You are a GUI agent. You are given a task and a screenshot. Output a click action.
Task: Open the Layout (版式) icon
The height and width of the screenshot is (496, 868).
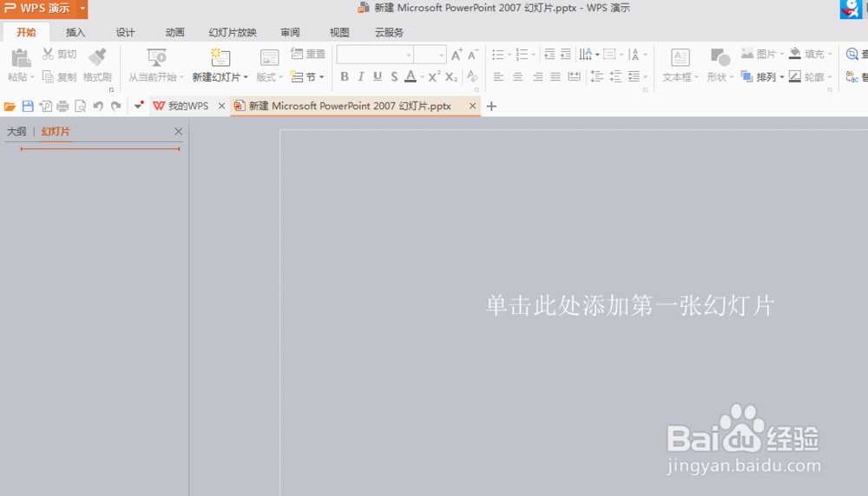click(270, 58)
